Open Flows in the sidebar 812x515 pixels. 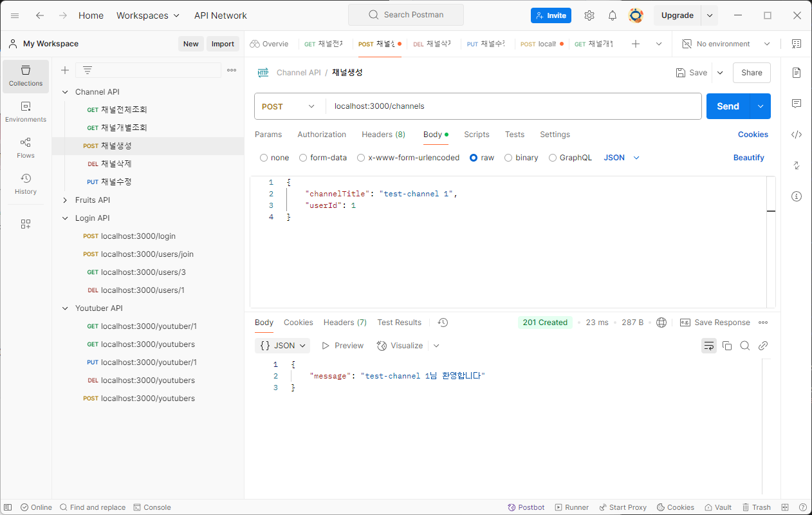(x=26, y=148)
